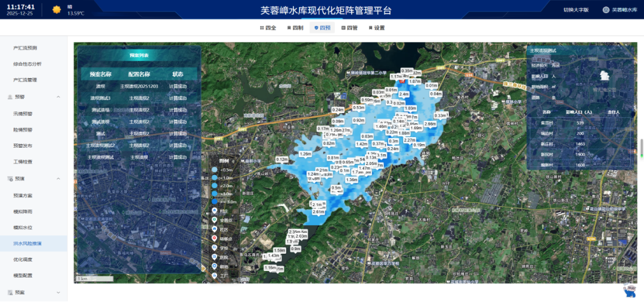Collapse the 预警 sidebar section
The image size is (644, 302).
coord(58,97)
